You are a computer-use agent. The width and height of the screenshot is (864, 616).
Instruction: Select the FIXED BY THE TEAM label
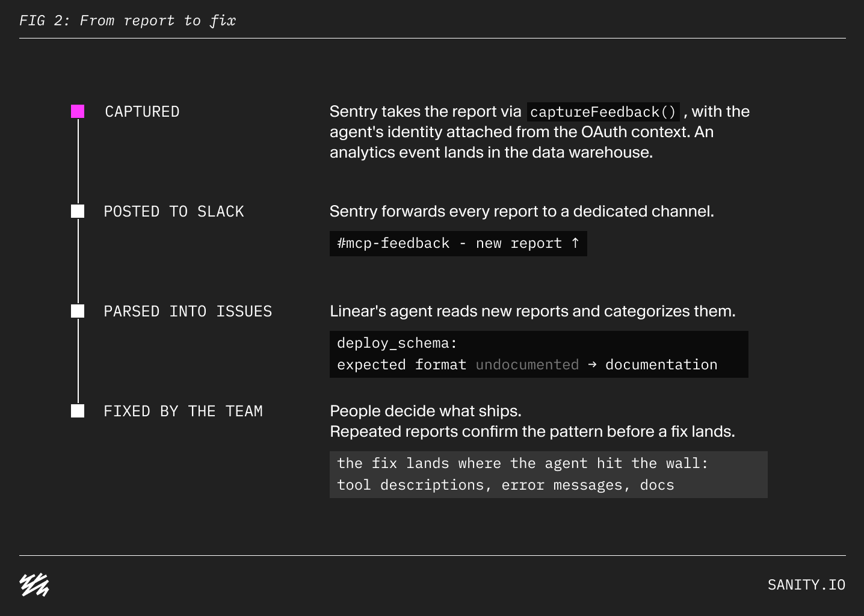click(184, 411)
